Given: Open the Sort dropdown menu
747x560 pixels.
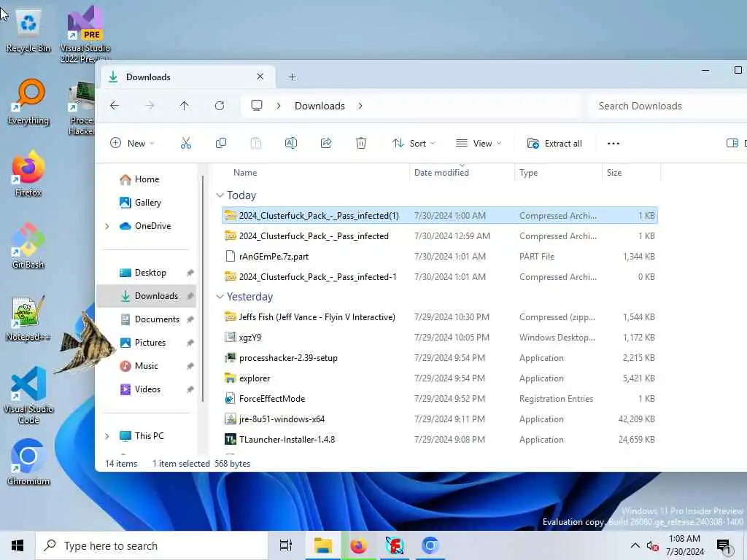Looking at the screenshot, I should (414, 144).
